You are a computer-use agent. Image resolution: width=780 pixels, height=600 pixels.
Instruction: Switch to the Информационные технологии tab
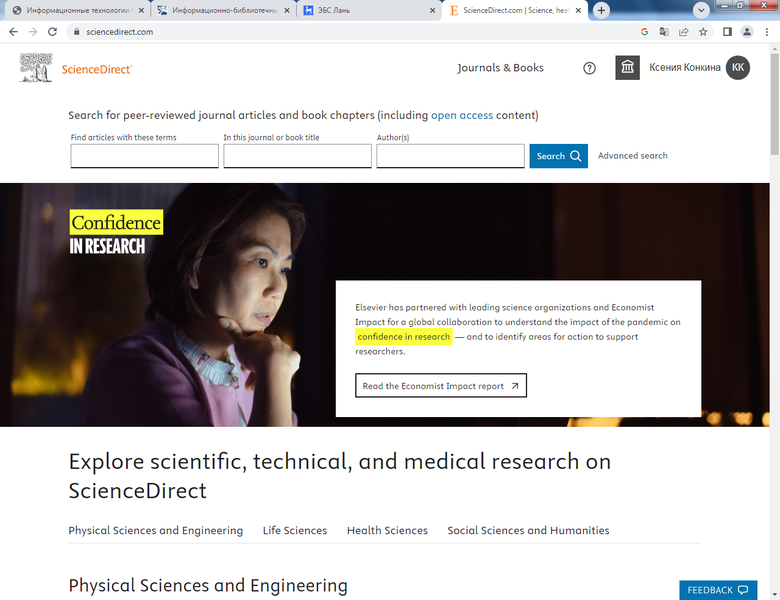pyautogui.click(x=77, y=10)
